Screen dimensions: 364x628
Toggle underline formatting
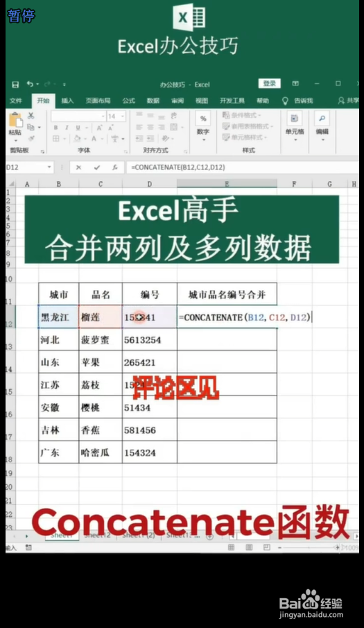(x=78, y=128)
